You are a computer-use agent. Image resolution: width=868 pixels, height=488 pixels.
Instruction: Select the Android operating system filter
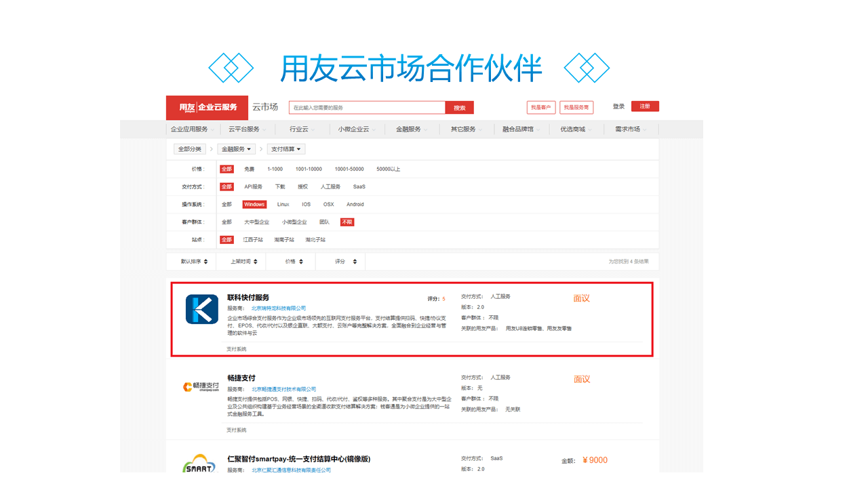(355, 204)
